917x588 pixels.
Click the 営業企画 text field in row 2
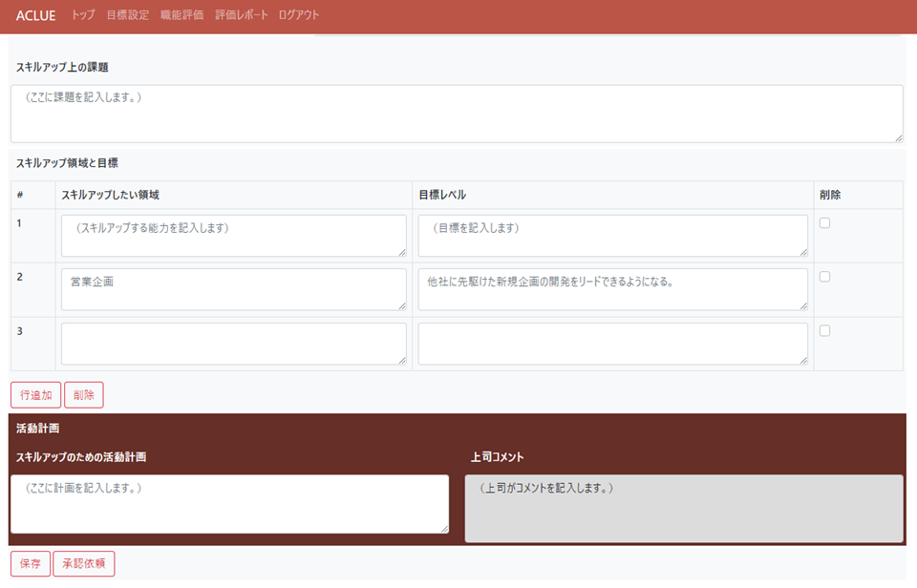coord(233,288)
